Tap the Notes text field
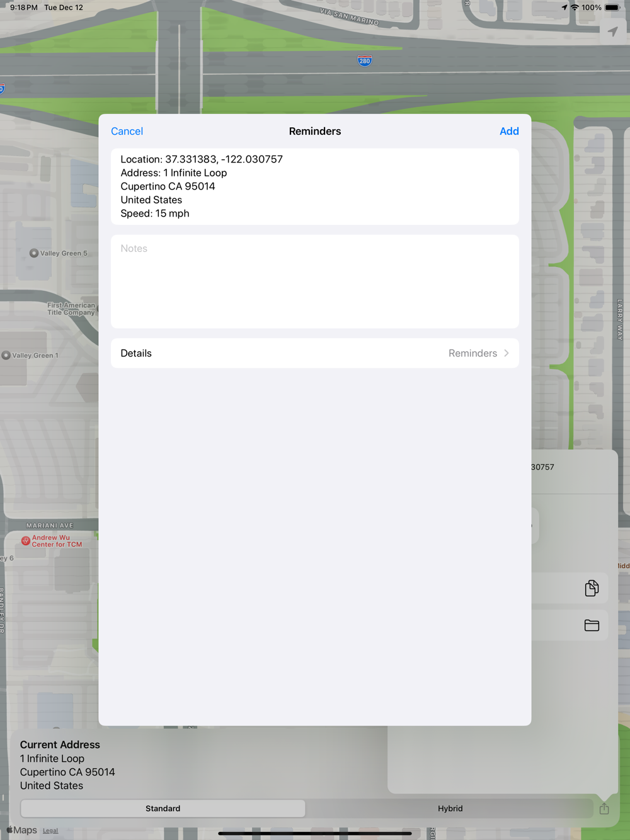Screen dimensions: 630x840 click(x=315, y=281)
